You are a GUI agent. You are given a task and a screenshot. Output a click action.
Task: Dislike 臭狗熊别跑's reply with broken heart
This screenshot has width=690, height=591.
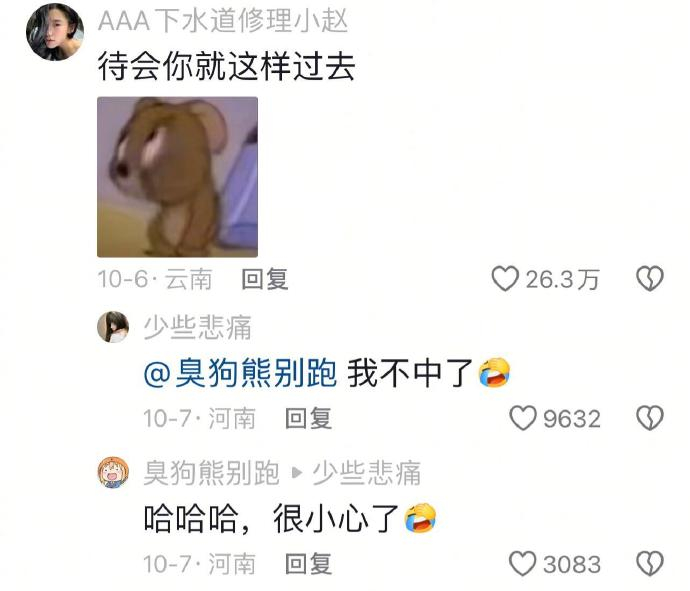[x=650, y=564]
